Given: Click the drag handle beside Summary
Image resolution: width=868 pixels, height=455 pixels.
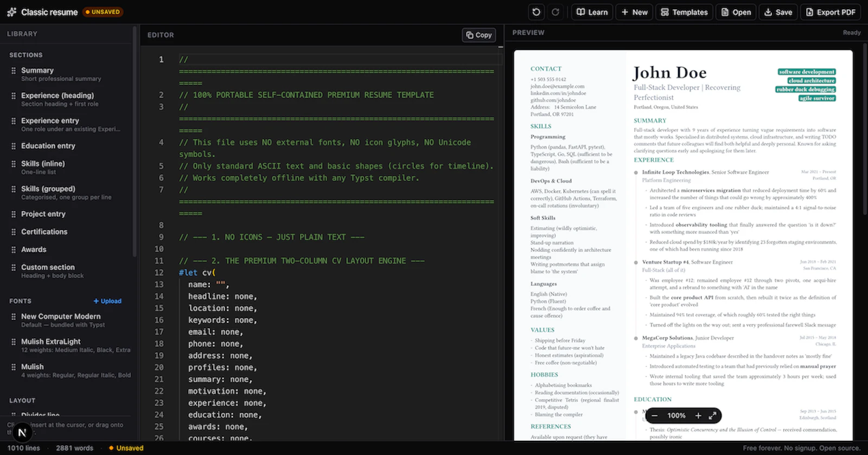Looking at the screenshot, I should coord(14,71).
